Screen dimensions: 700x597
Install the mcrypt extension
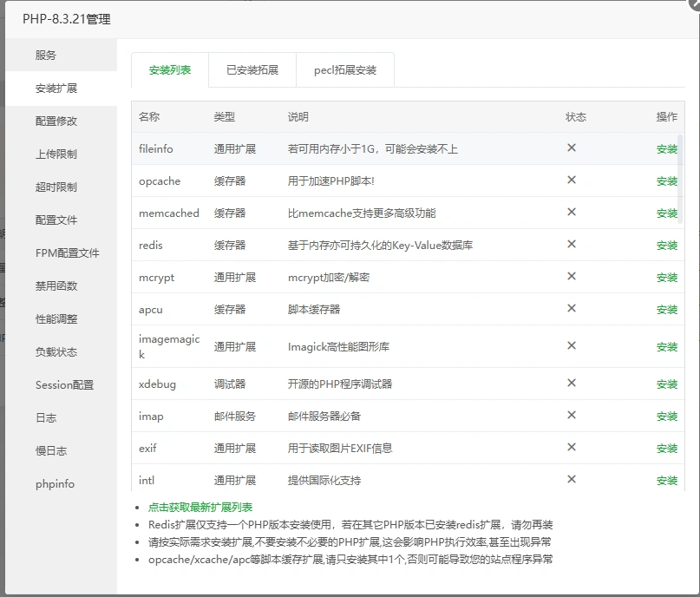666,278
